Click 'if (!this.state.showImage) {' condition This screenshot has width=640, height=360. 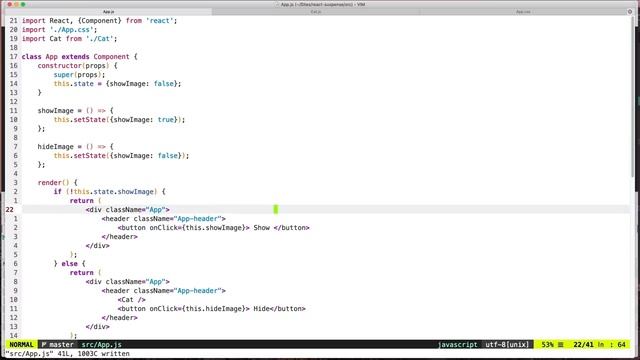(109, 191)
